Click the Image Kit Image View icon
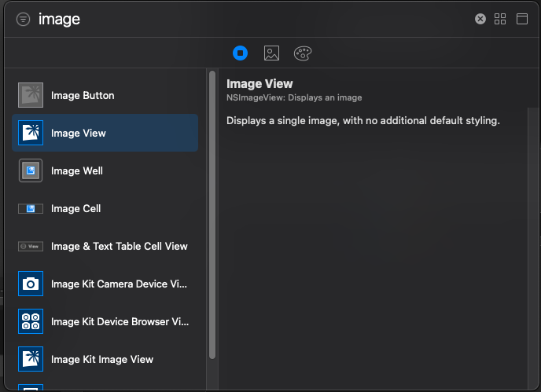541x392 pixels. pyautogui.click(x=31, y=359)
